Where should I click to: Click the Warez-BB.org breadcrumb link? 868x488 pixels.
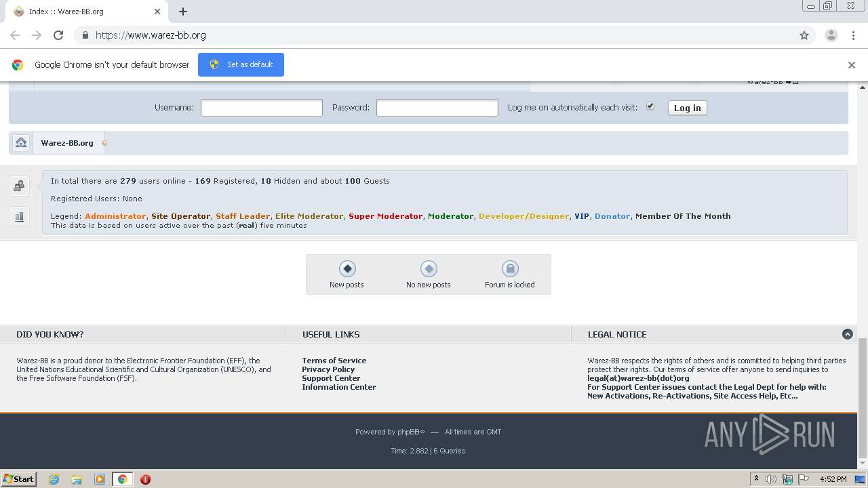tap(67, 143)
